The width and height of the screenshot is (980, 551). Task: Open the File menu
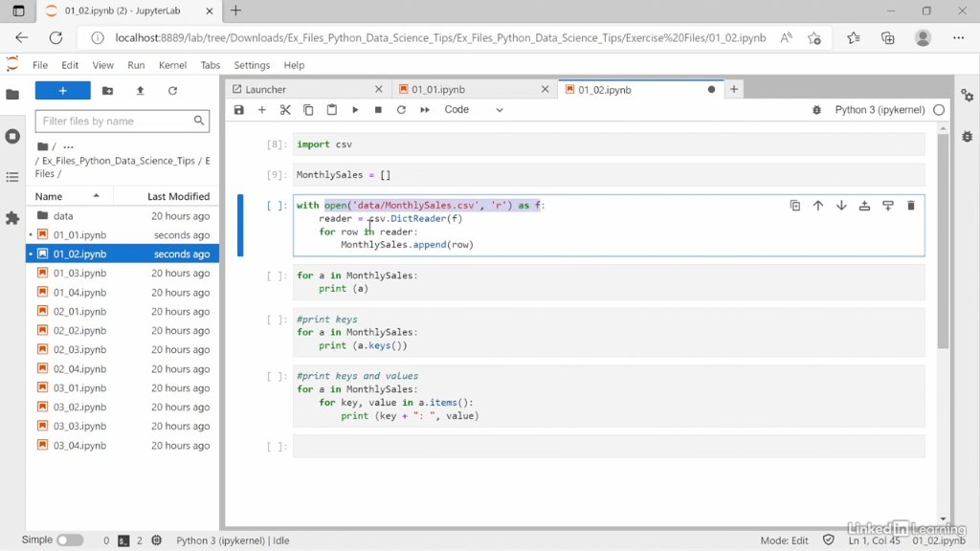[x=40, y=65]
